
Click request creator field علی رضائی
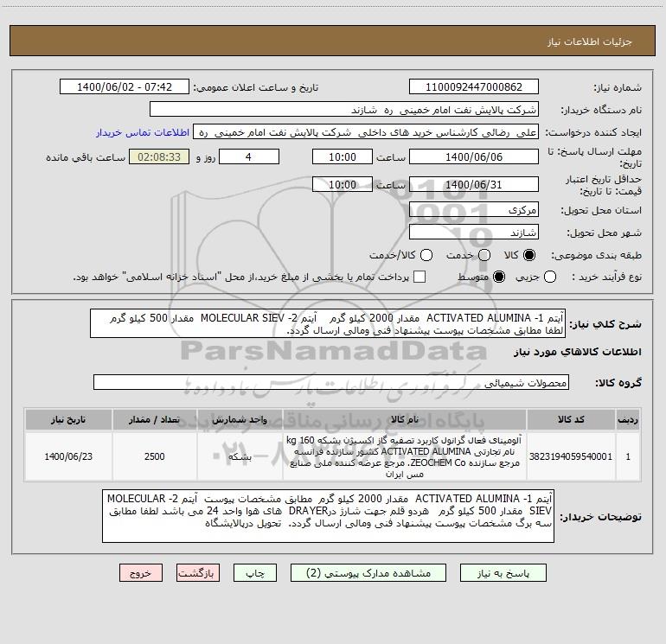[x=366, y=132]
